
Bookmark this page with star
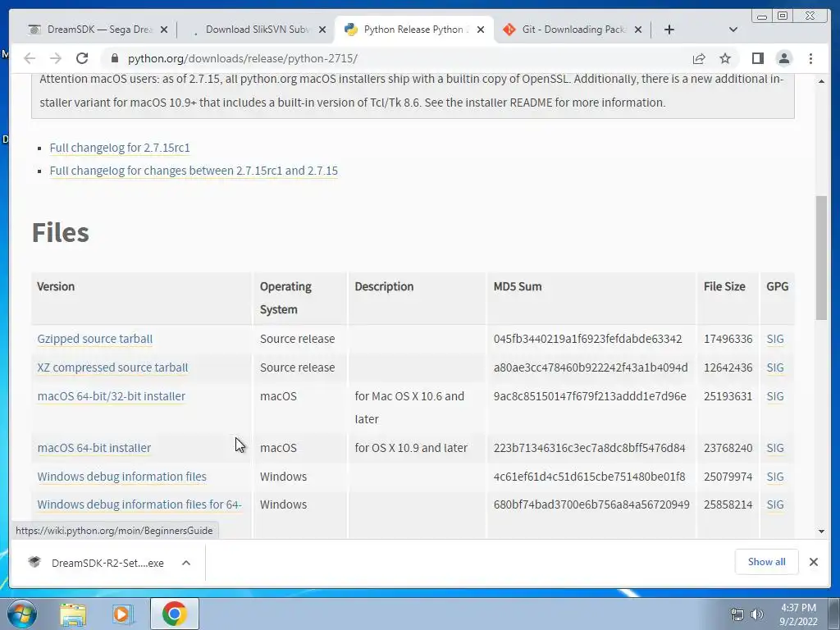(x=725, y=58)
